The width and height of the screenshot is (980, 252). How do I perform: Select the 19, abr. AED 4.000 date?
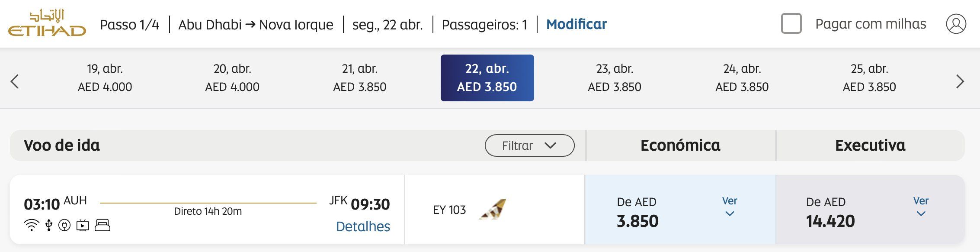105,78
